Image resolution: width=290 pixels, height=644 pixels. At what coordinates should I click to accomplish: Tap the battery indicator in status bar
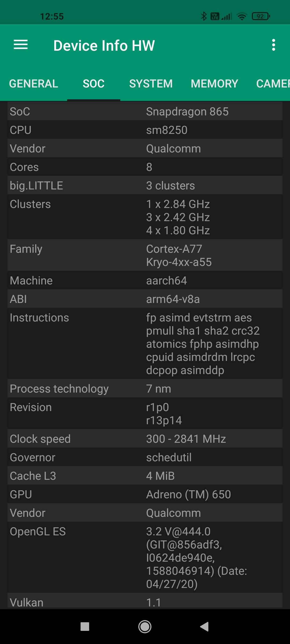click(x=260, y=16)
